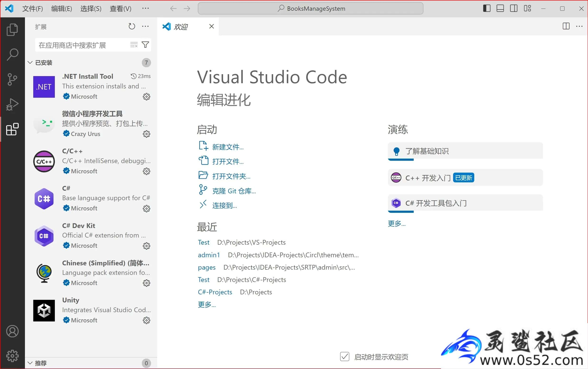This screenshot has height=369, width=588.
Task: Open customize layout icon
Action: 527,8
